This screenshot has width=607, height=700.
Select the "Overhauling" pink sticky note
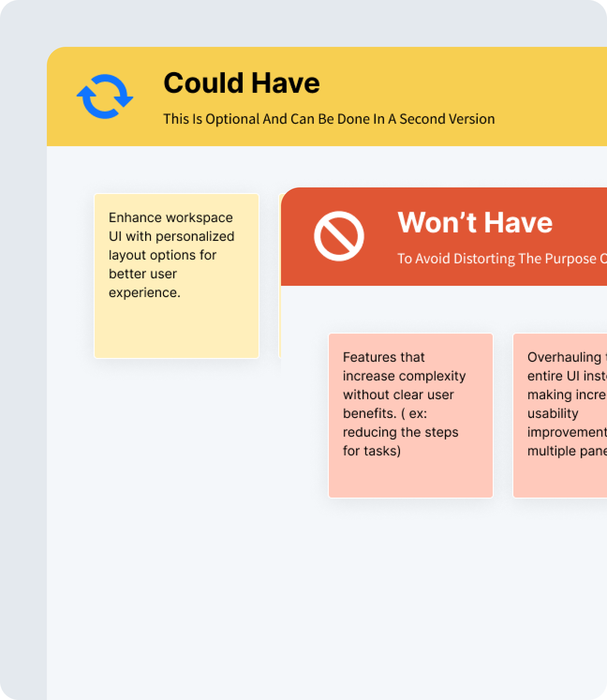(560, 416)
